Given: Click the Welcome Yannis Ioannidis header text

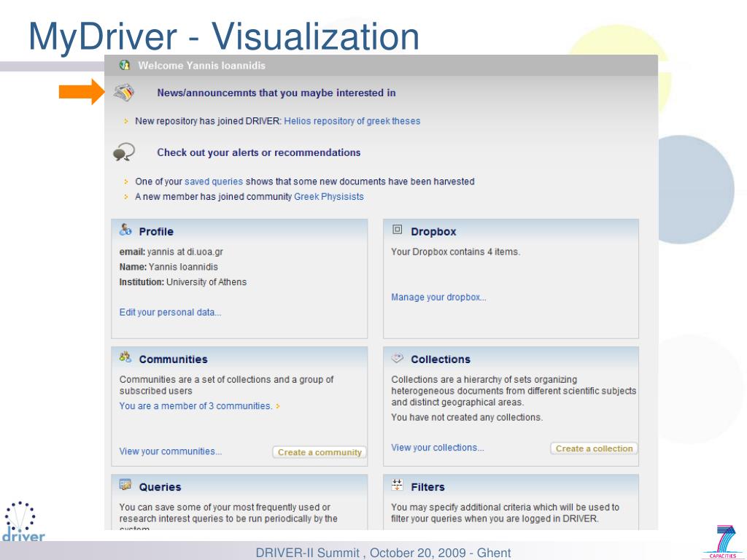Looking at the screenshot, I should pos(201,66).
